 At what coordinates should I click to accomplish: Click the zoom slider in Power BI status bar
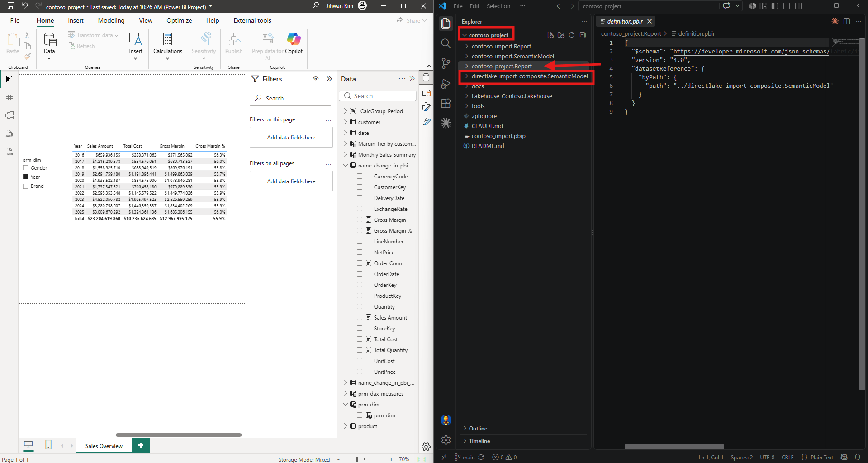click(x=357, y=459)
